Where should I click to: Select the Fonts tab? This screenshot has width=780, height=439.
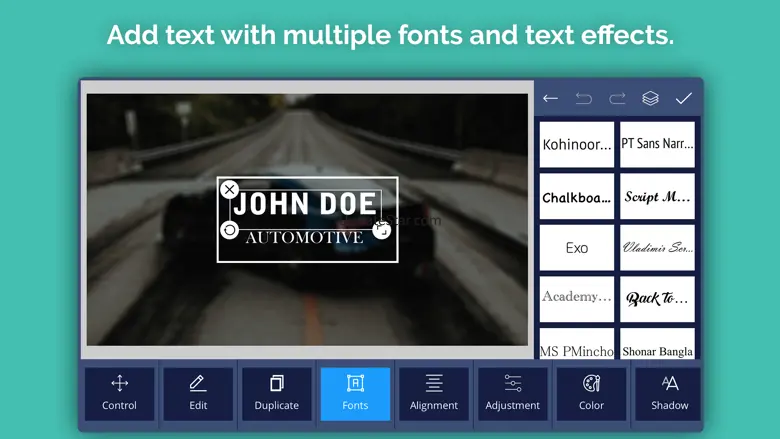(355, 394)
